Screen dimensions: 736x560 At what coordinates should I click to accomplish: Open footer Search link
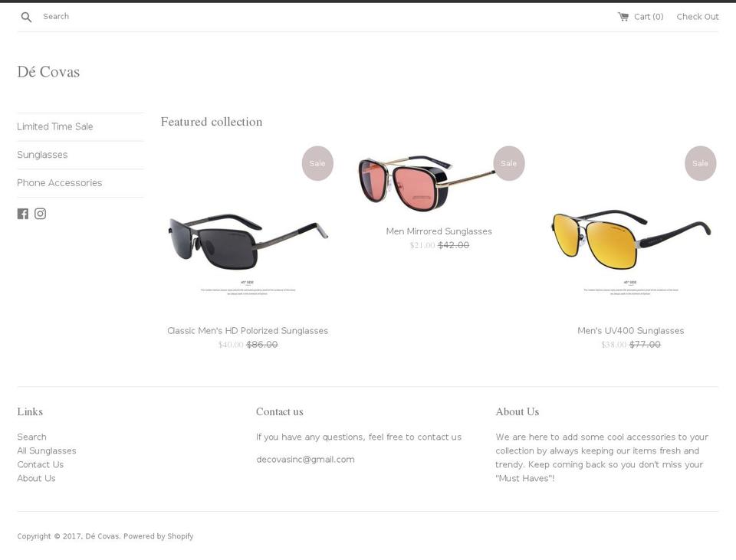click(x=32, y=437)
